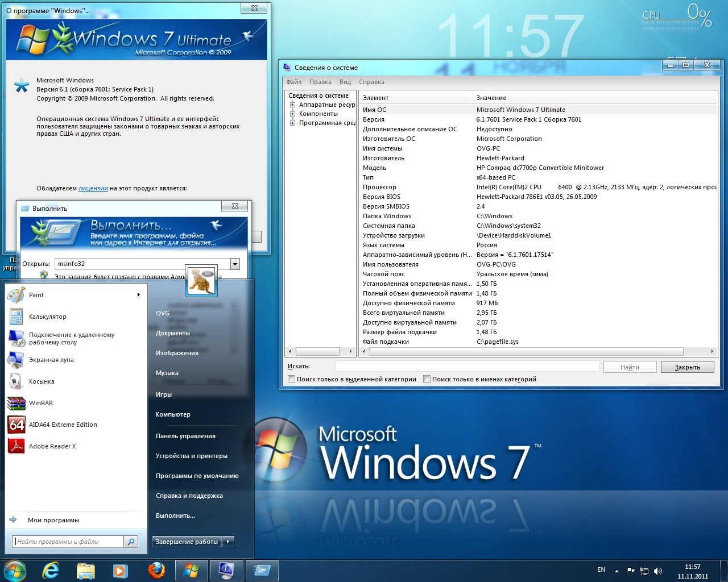The height and width of the screenshot is (582, 728).
Task: Open Панель управления from Start menu
Action: coord(185,436)
